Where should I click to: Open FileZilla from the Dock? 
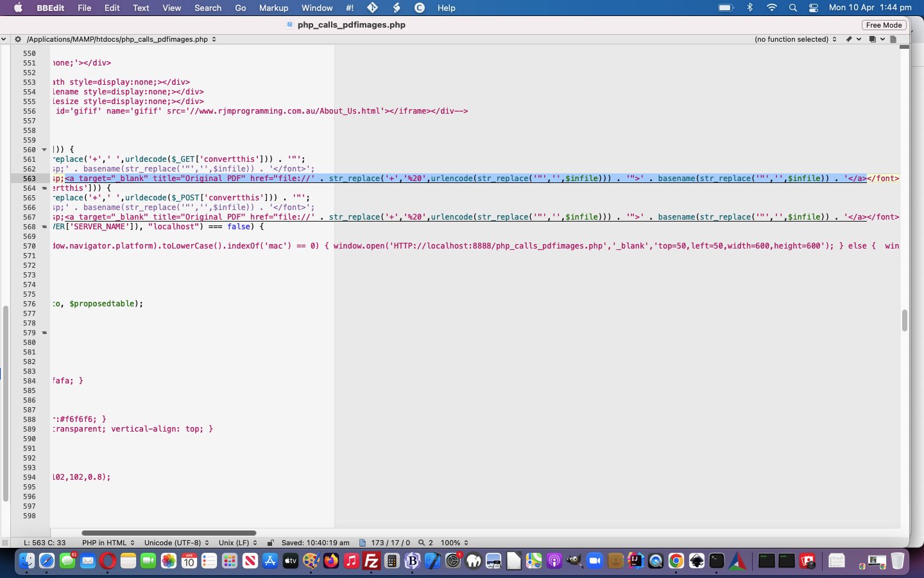372,561
